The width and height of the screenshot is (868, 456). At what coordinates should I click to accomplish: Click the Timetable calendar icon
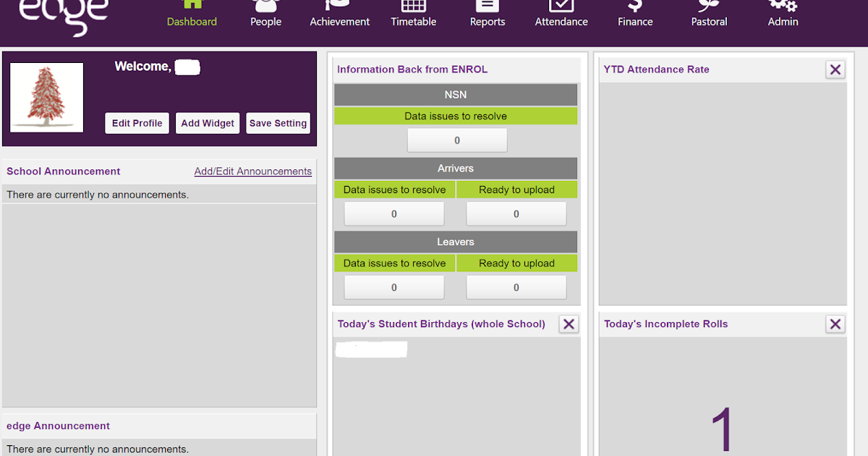(x=413, y=5)
